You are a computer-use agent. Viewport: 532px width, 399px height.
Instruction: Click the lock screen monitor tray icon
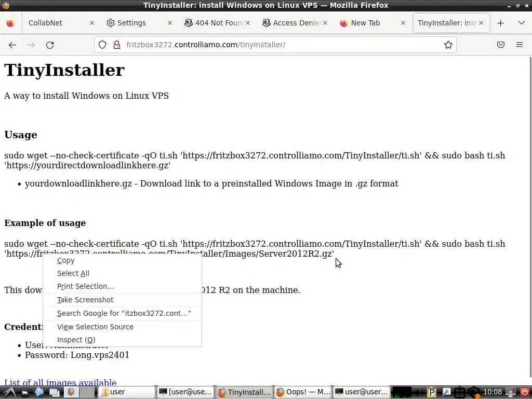[x=511, y=392]
